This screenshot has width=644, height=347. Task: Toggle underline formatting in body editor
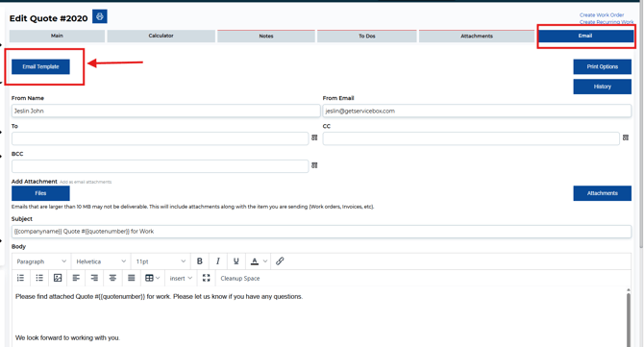[x=235, y=261]
